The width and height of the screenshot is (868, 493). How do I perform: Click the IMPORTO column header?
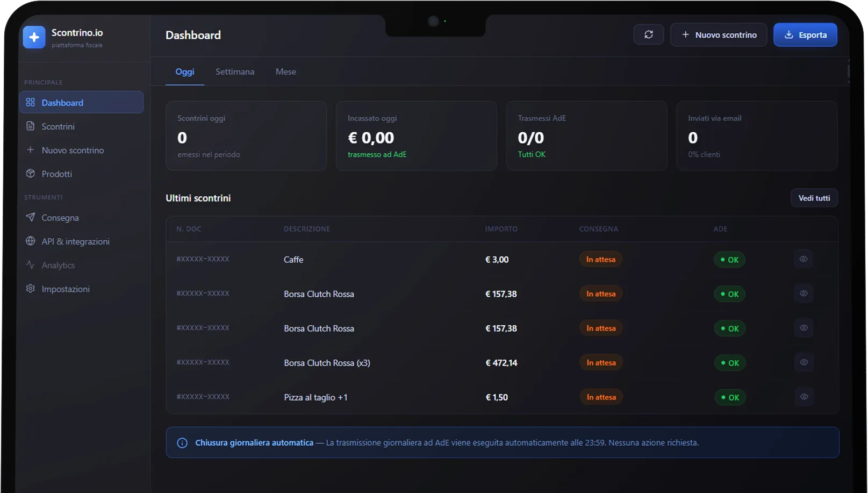point(501,229)
